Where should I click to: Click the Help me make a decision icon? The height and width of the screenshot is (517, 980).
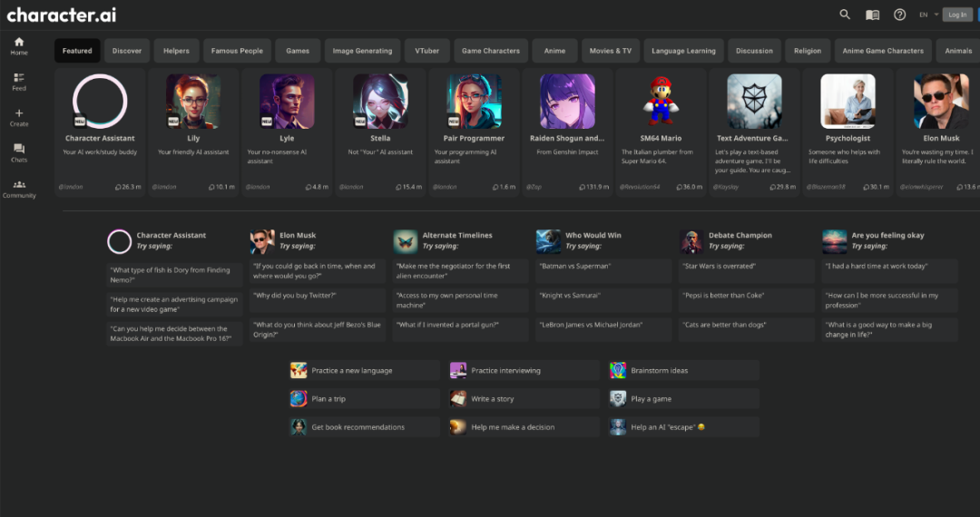(458, 427)
